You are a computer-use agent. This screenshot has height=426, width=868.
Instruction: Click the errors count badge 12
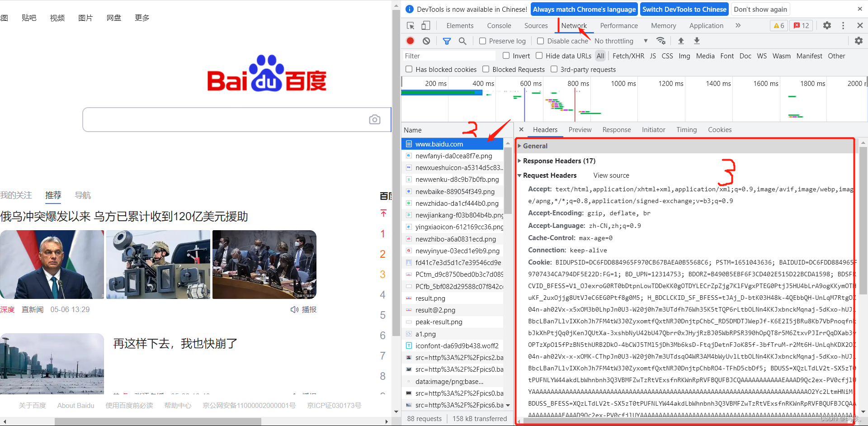coord(801,26)
